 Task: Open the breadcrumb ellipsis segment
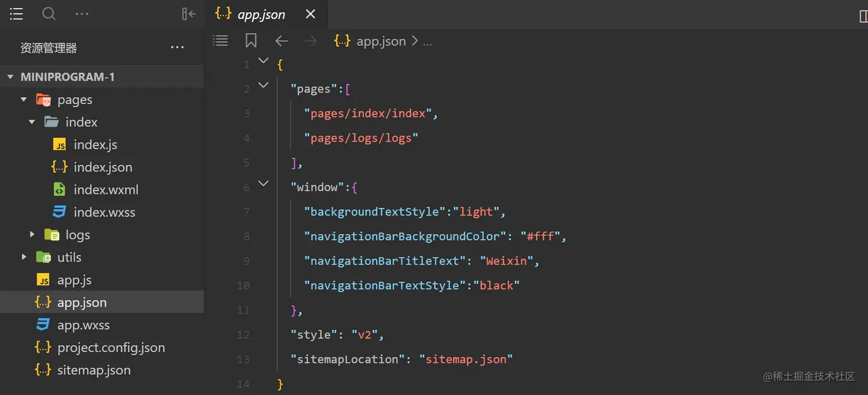click(427, 42)
